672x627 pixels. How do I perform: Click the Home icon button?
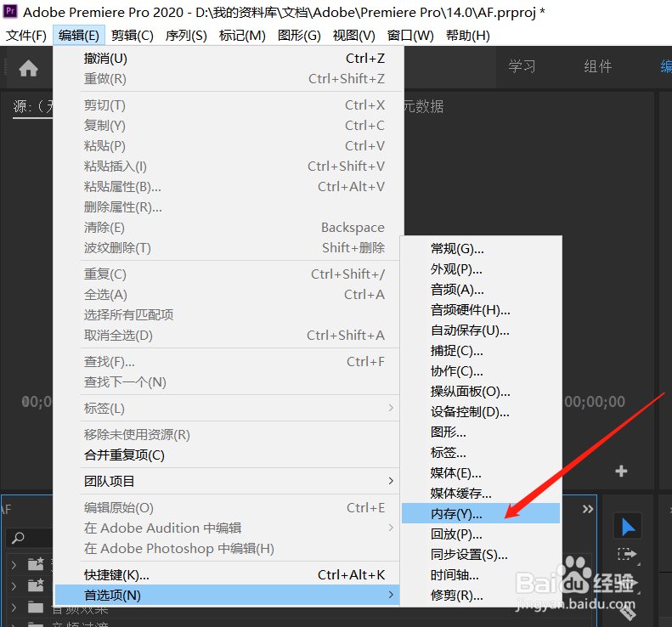(28, 68)
